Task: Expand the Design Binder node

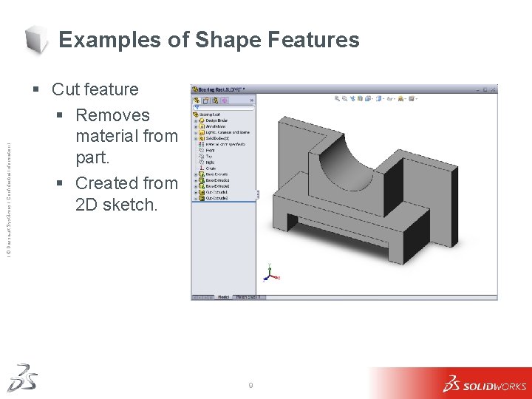Action: (196, 120)
